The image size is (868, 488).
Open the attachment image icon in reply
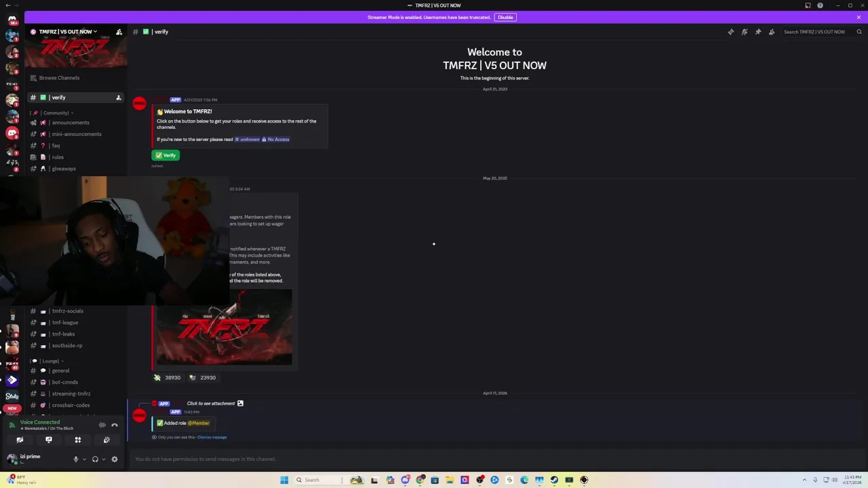pos(240,403)
